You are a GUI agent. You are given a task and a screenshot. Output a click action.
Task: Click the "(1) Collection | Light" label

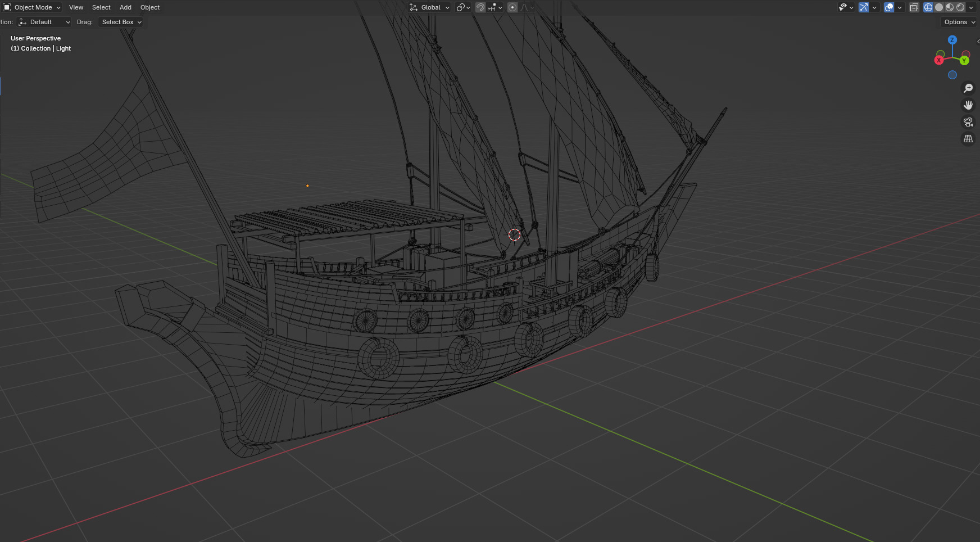click(40, 48)
